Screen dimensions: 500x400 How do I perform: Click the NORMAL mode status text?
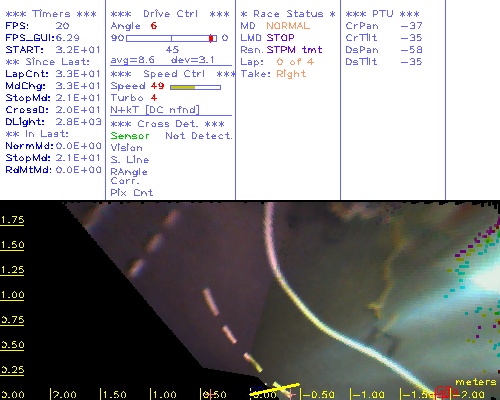(x=288, y=26)
